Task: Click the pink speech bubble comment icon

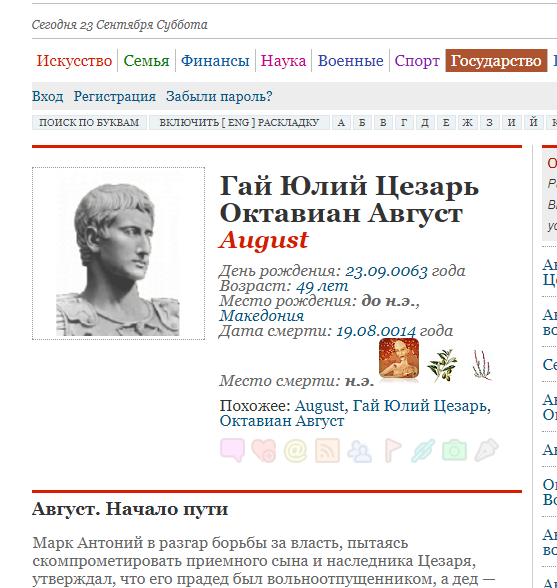Action: [x=233, y=450]
